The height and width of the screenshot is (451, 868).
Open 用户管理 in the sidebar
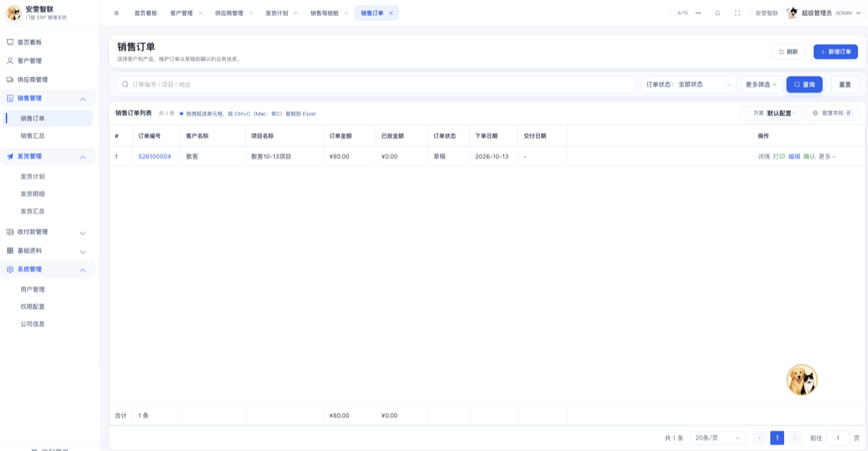[33, 289]
